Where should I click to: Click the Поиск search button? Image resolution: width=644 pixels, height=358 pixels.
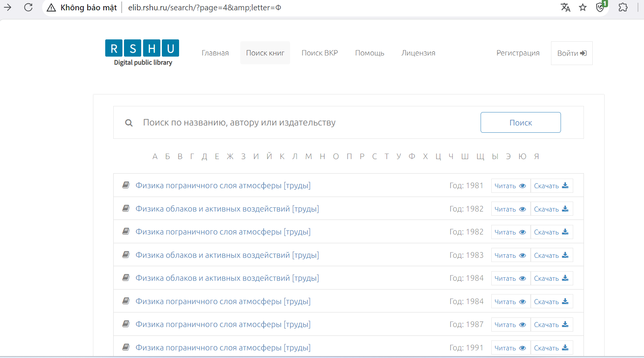click(520, 122)
